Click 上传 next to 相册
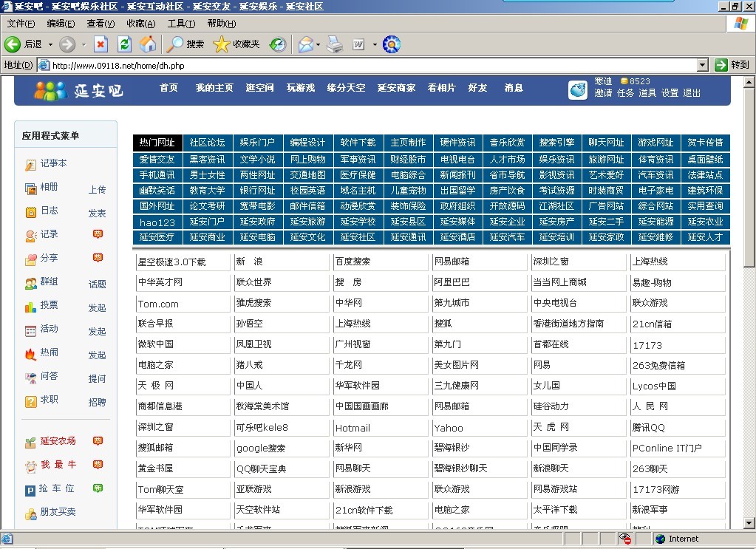This screenshot has height=549, width=756. [x=97, y=190]
